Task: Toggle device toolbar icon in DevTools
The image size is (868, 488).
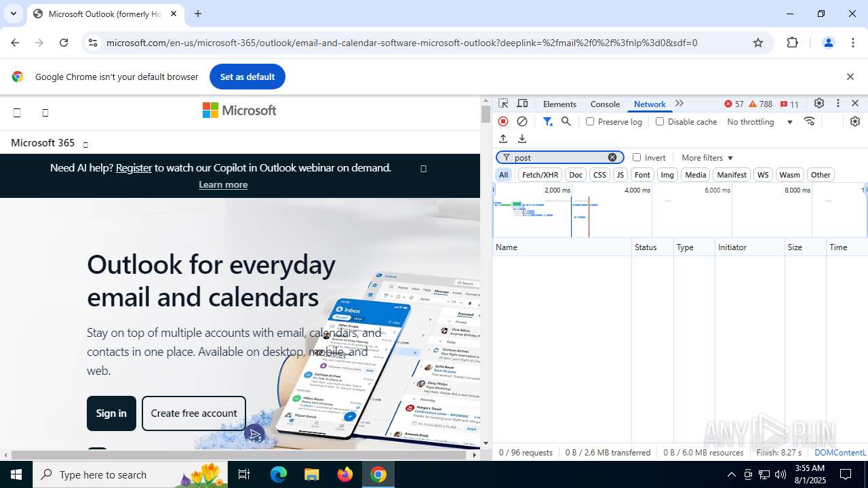Action: coord(522,104)
